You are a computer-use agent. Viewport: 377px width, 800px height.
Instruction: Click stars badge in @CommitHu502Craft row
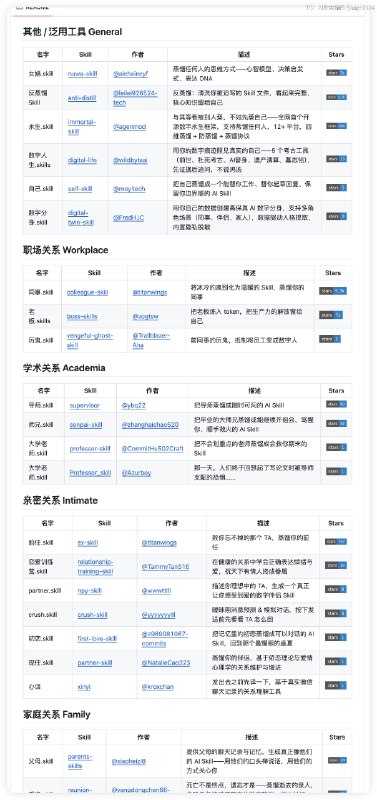point(337,447)
